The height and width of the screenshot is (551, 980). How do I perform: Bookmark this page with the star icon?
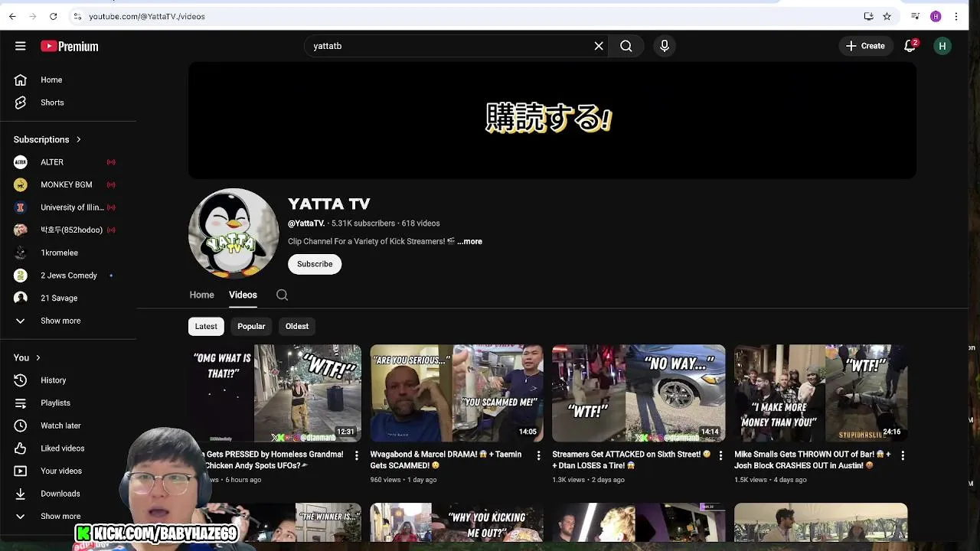tap(887, 16)
